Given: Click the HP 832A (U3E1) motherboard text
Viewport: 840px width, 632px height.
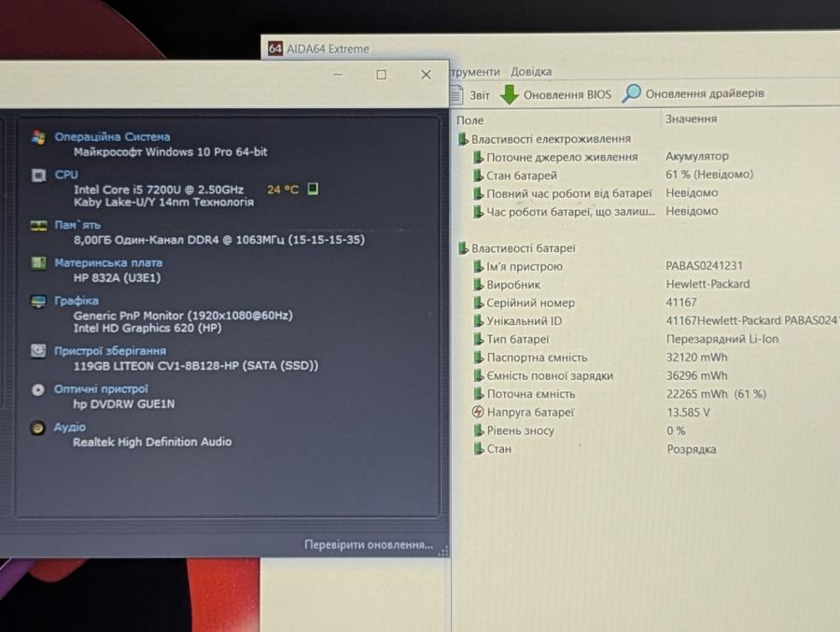Looking at the screenshot, I should 117,277.
